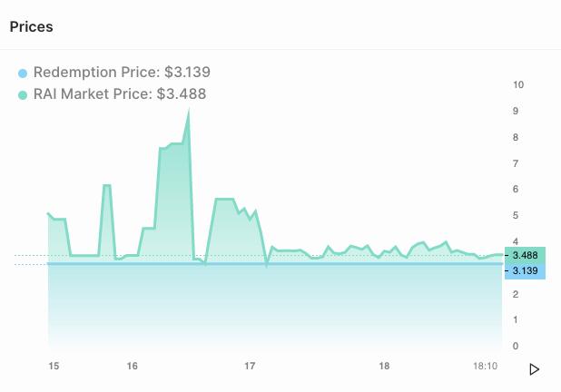Click date label 17 on time axis
This screenshot has width=561, height=392.
[x=251, y=366]
